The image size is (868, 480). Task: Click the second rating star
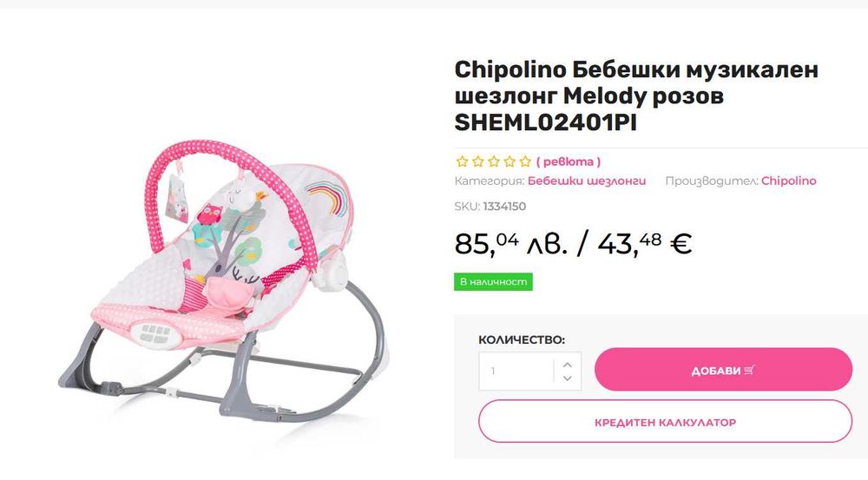477,161
